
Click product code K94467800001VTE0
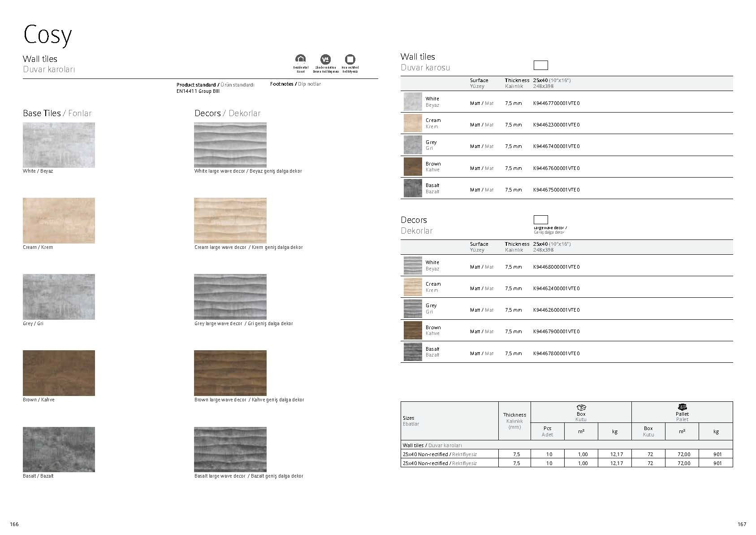click(x=556, y=353)
